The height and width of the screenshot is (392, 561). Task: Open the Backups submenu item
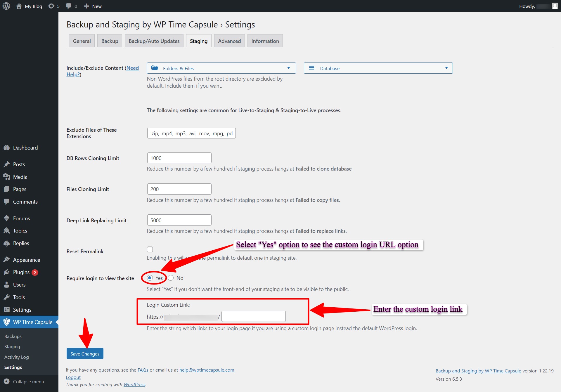13,337
